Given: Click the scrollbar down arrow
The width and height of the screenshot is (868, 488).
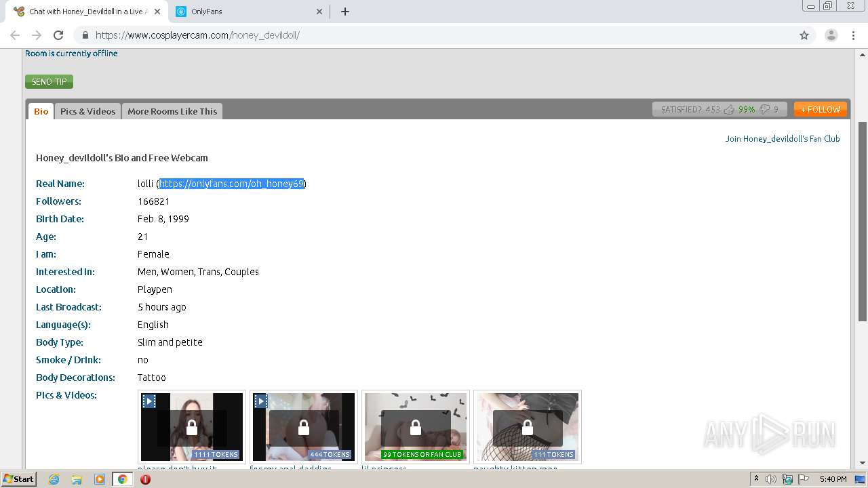Looking at the screenshot, I should coord(862,463).
